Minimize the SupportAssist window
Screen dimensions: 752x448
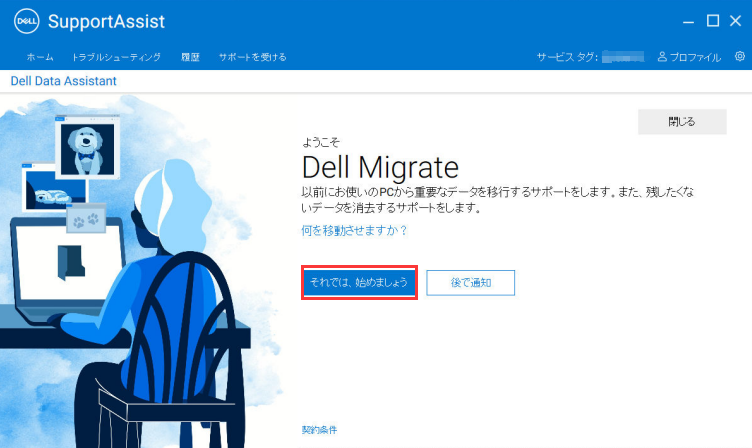689,22
